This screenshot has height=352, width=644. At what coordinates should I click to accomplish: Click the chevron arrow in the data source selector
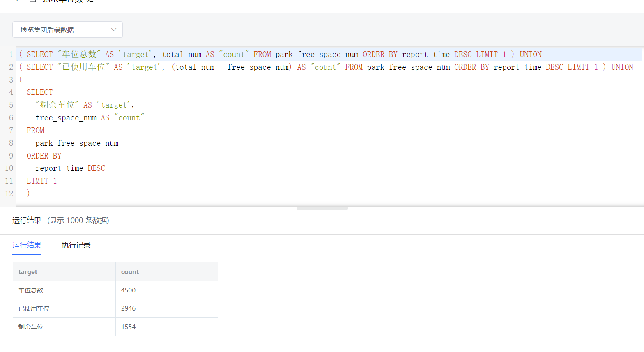coord(114,30)
